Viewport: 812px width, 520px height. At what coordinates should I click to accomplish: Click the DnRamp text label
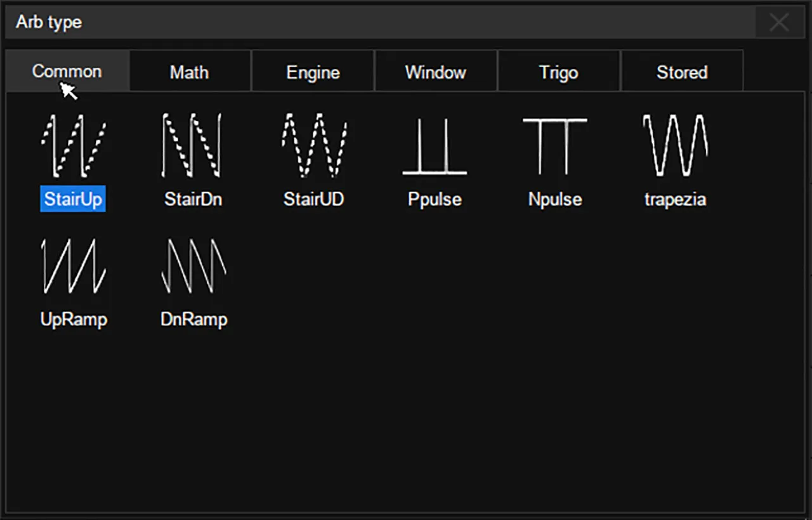(193, 319)
